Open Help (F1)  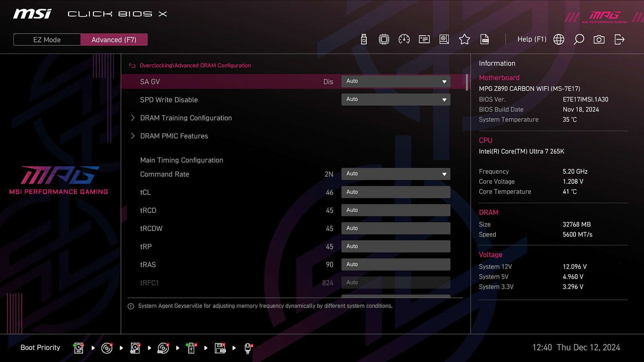pyautogui.click(x=532, y=39)
